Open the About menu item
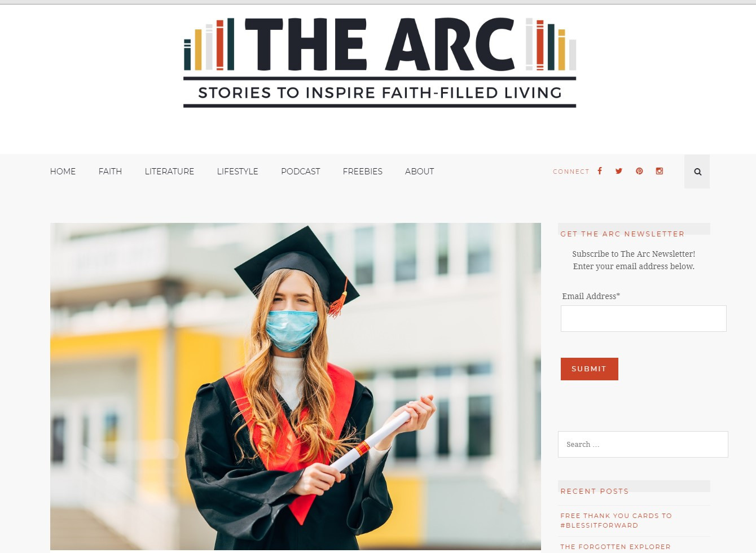This screenshot has width=756, height=553. coord(420,172)
